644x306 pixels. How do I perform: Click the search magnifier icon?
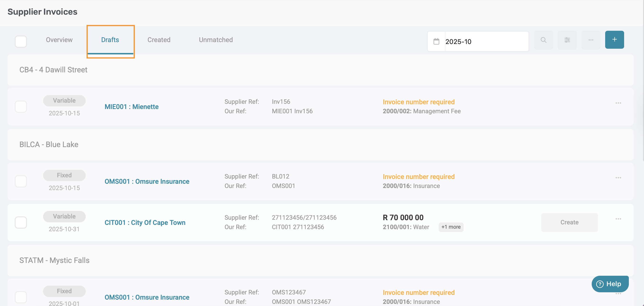(x=543, y=40)
